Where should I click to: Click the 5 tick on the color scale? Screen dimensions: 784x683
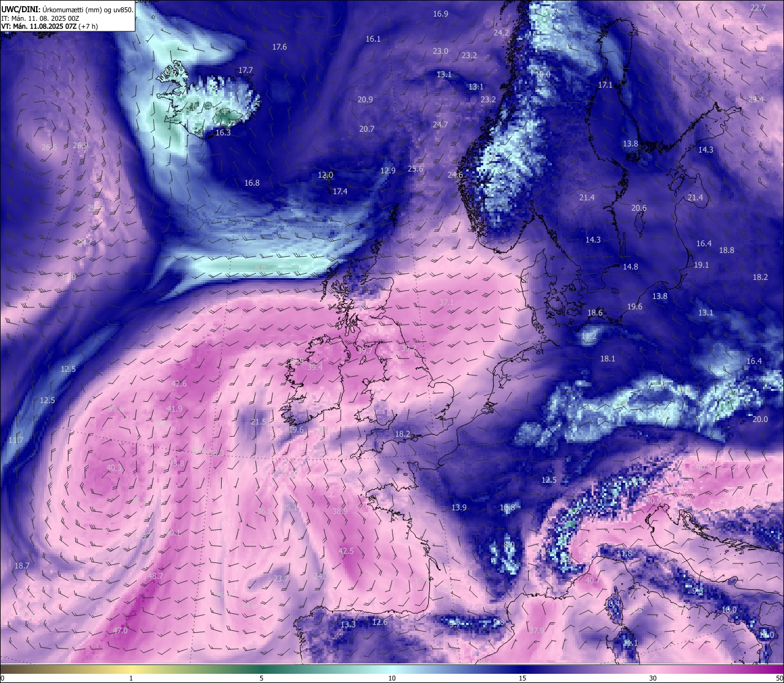[x=262, y=678]
